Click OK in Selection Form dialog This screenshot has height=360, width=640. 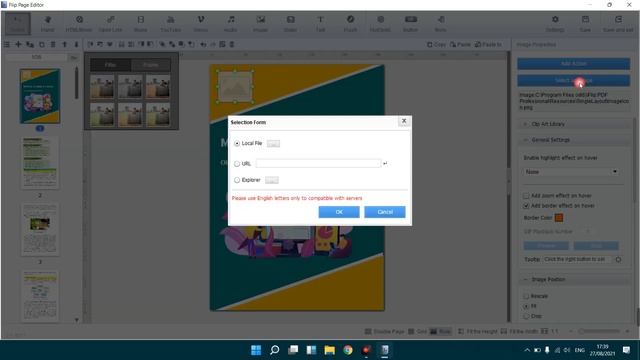point(339,212)
